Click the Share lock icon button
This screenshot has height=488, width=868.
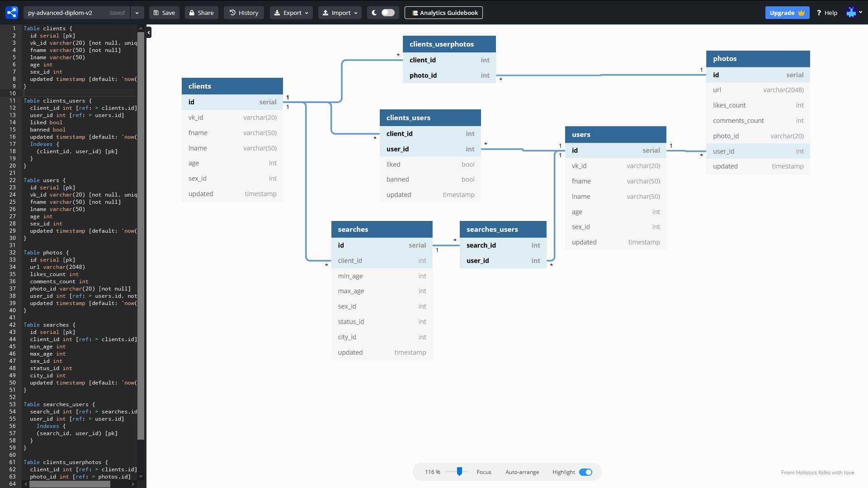point(202,13)
